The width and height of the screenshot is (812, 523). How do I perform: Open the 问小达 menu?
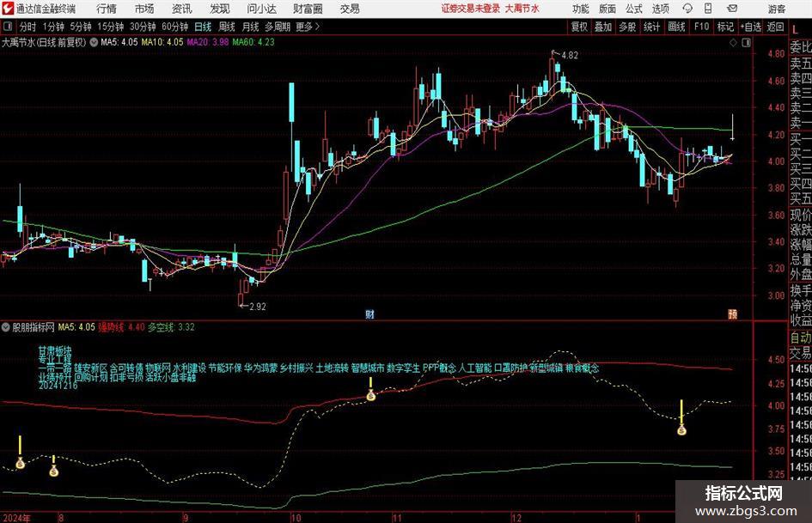[261, 9]
